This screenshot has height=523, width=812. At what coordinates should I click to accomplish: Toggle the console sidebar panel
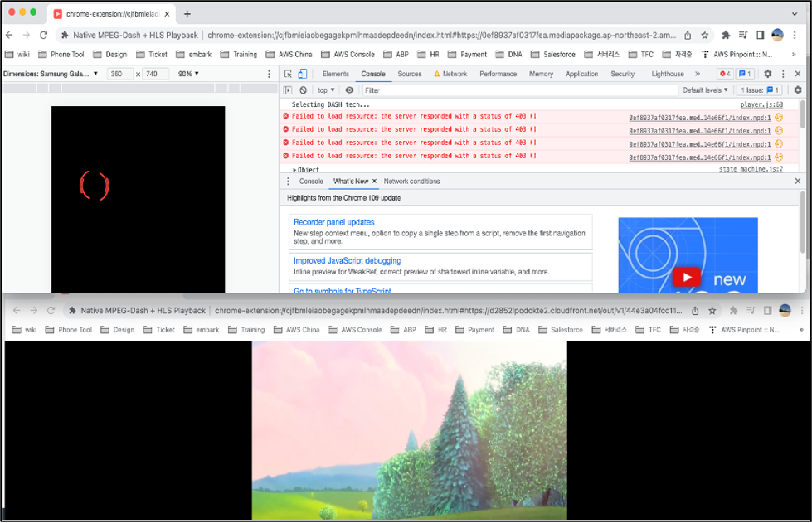pyautogui.click(x=288, y=90)
